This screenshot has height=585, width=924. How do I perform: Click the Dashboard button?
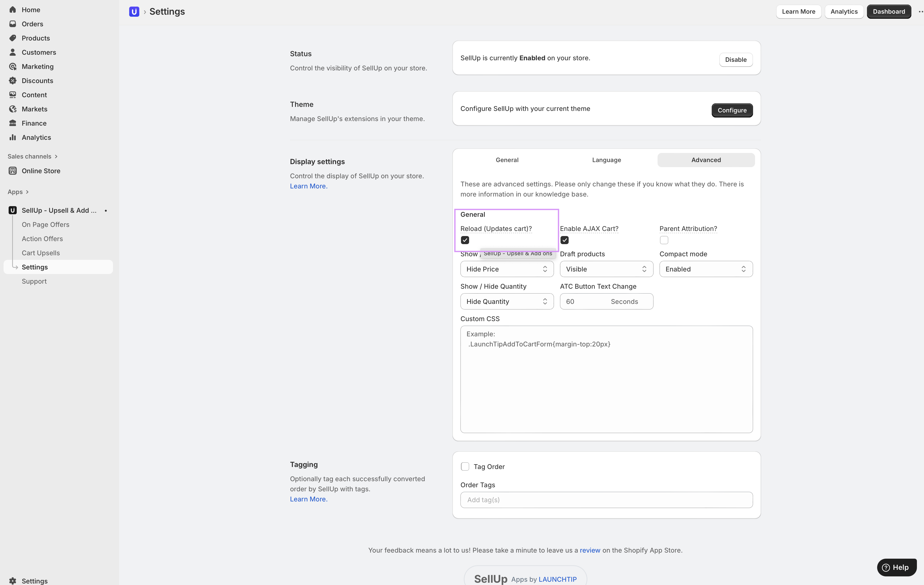tap(889, 11)
